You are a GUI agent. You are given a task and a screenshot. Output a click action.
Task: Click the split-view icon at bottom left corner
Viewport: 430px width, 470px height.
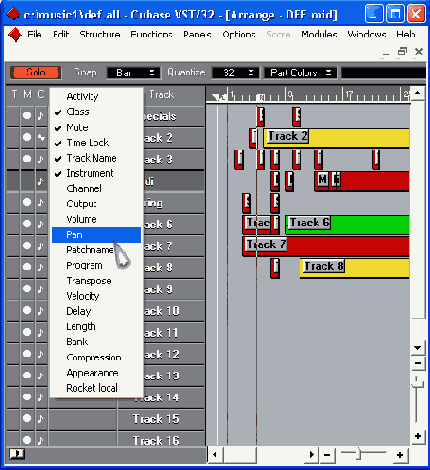[x=17, y=454]
